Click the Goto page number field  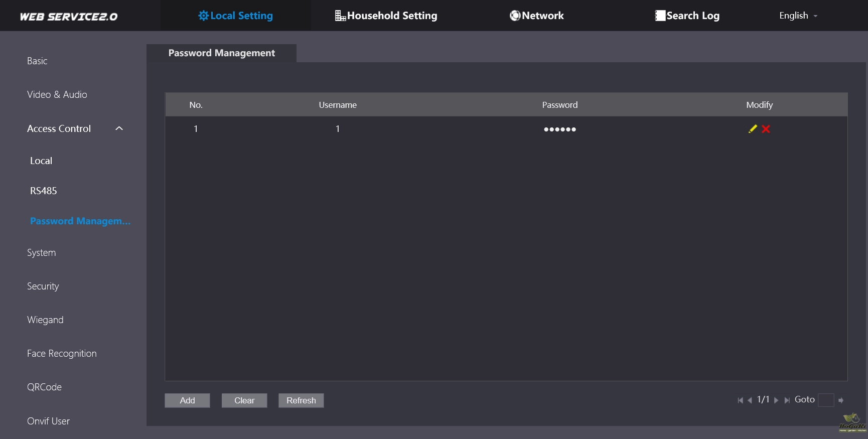pos(825,400)
